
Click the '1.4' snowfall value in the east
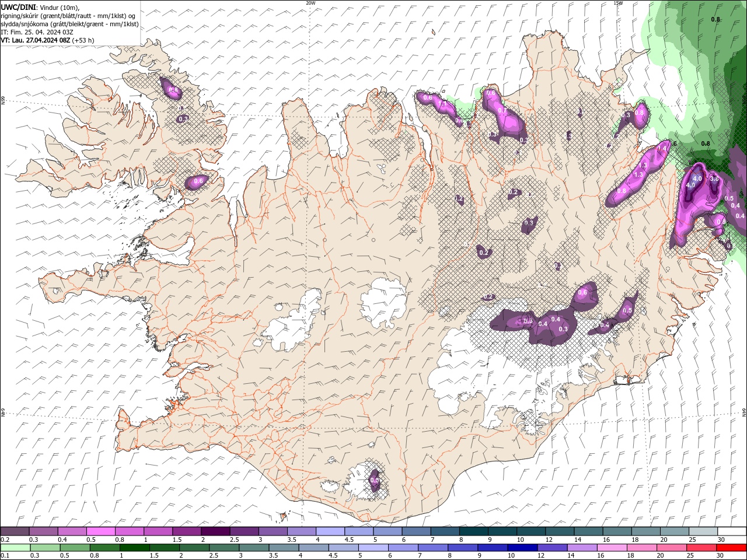pos(662,149)
